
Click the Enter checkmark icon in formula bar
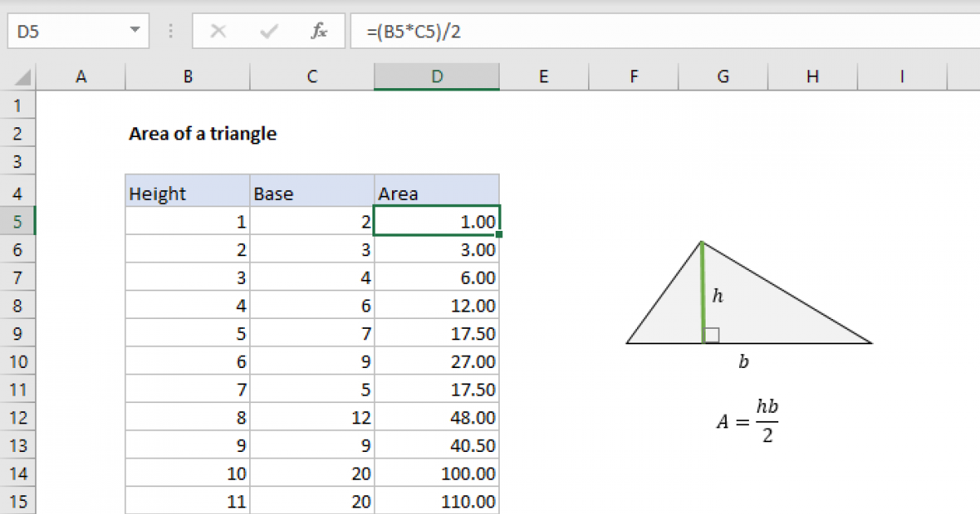pyautogui.click(x=268, y=31)
